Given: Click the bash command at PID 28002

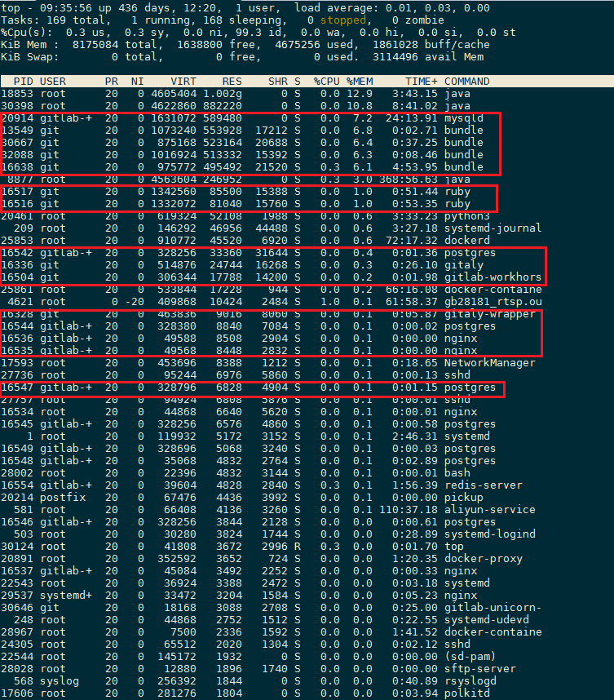Looking at the screenshot, I should [457, 473].
